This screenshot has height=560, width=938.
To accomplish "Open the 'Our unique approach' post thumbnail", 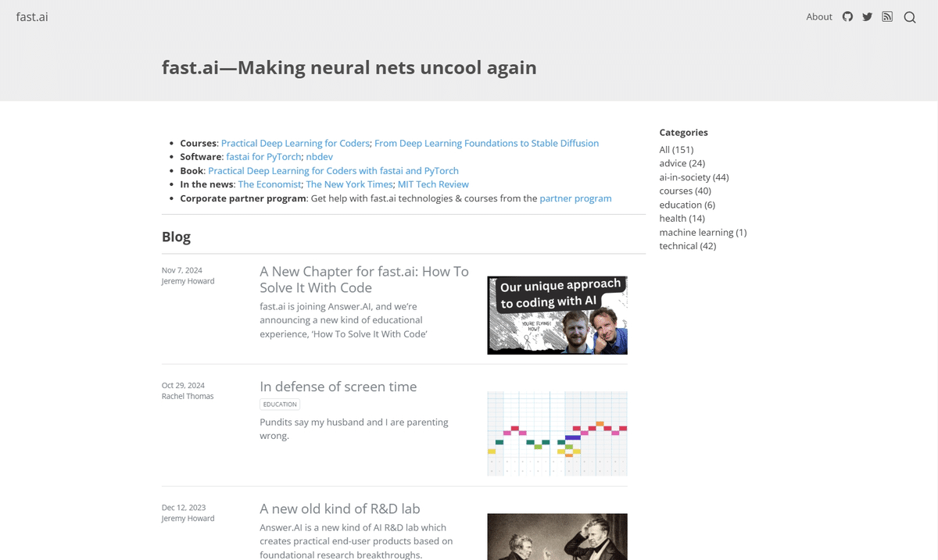I will [x=557, y=315].
